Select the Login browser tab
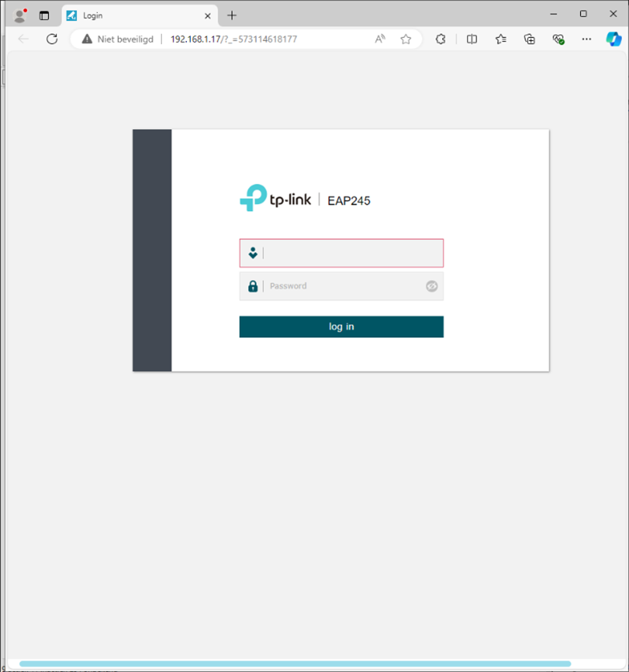 click(x=140, y=16)
